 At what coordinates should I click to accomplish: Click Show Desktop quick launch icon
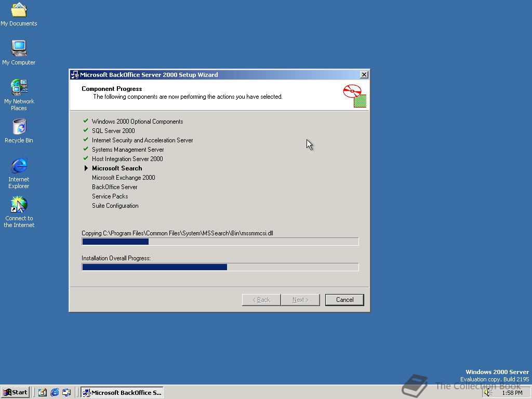(43, 393)
